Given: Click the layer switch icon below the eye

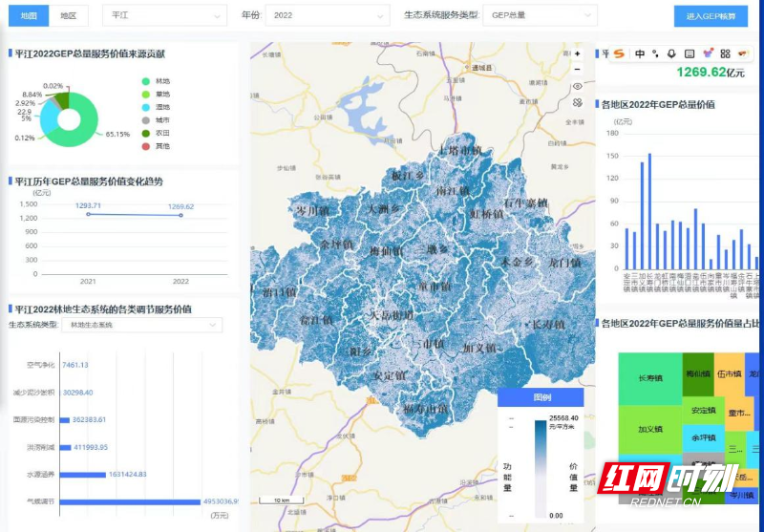Looking at the screenshot, I should tap(577, 103).
